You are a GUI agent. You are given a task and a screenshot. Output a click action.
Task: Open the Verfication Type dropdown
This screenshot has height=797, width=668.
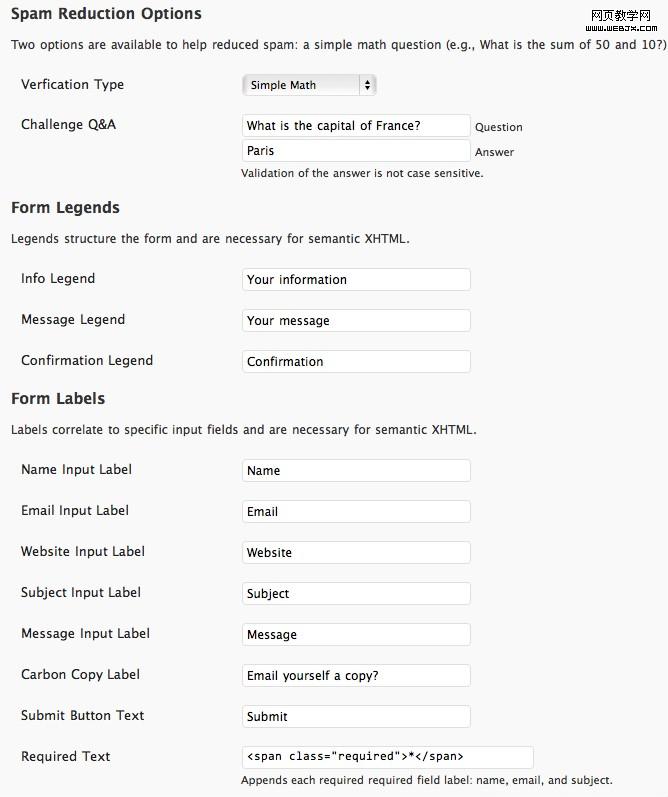[x=309, y=85]
